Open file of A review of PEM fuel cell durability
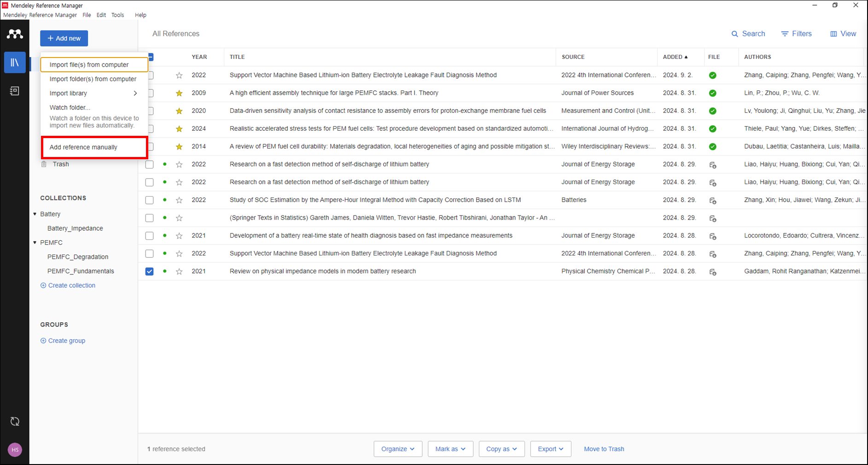 713,147
